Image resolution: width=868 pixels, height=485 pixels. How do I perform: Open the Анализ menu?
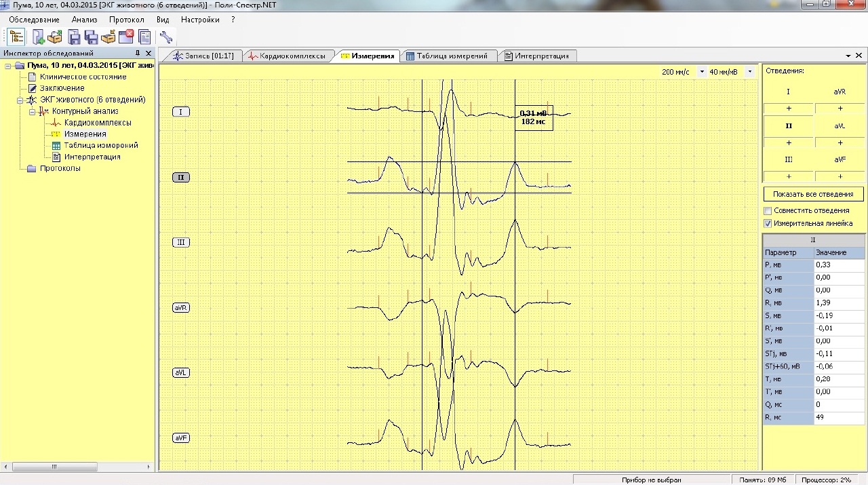[x=84, y=20]
